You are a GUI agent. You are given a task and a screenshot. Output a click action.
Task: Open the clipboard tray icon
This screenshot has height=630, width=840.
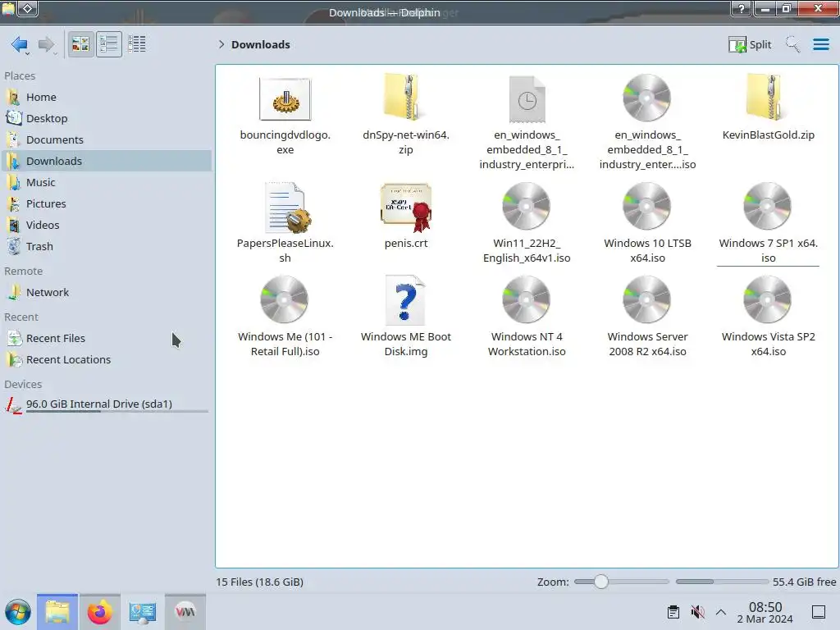pos(673,612)
